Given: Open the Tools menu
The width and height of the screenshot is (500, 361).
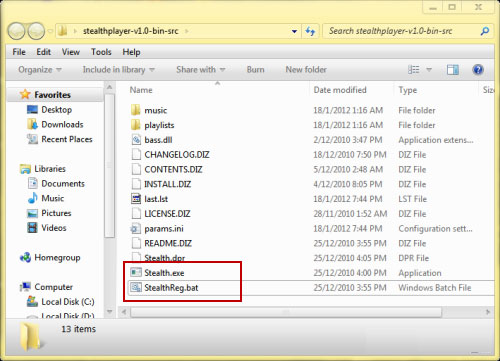Looking at the screenshot, I should tap(101, 52).
